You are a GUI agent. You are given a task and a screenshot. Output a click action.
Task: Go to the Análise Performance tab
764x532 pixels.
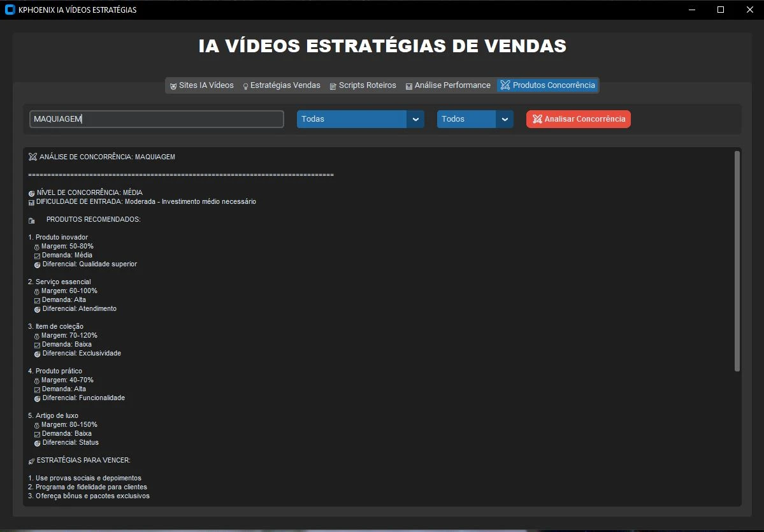[x=452, y=85]
